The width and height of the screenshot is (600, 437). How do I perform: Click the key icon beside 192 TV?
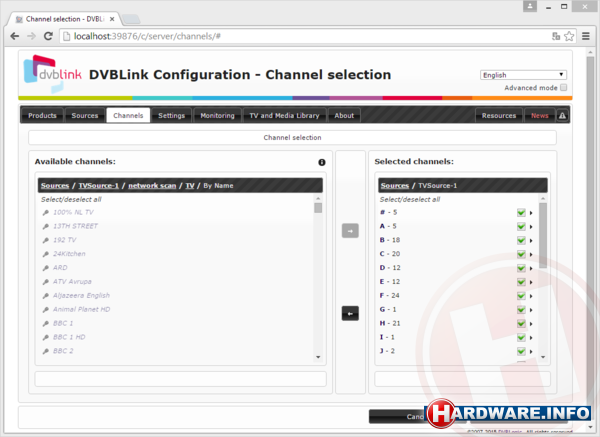pyautogui.click(x=46, y=240)
